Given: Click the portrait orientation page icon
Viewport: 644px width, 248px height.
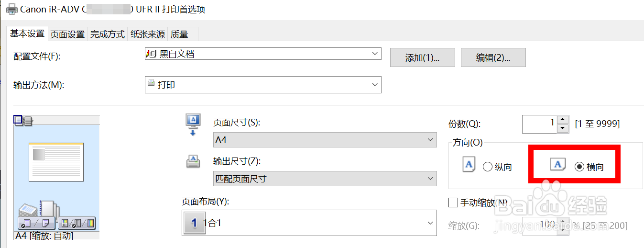Looking at the screenshot, I should [469, 165].
